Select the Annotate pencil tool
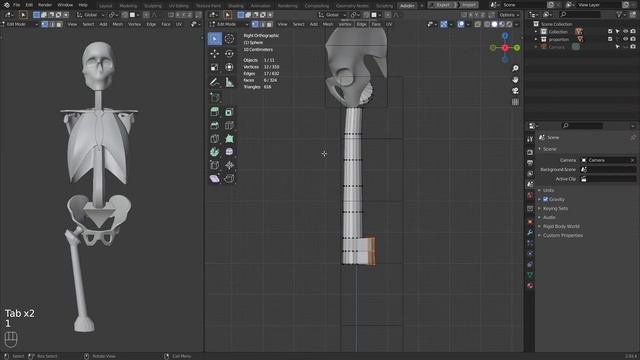The width and height of the screenshot is (640, 360). [x=215, y=82]
